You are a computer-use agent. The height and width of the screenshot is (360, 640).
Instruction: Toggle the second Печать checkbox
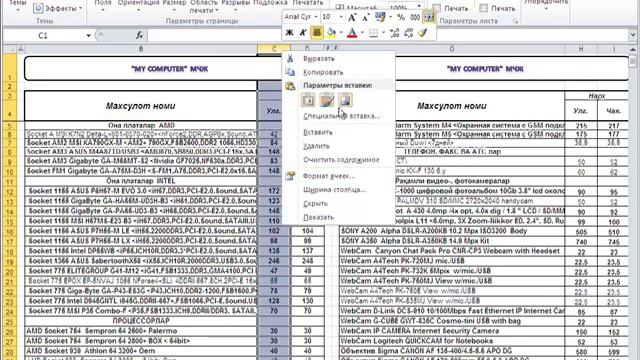point(484,8)
